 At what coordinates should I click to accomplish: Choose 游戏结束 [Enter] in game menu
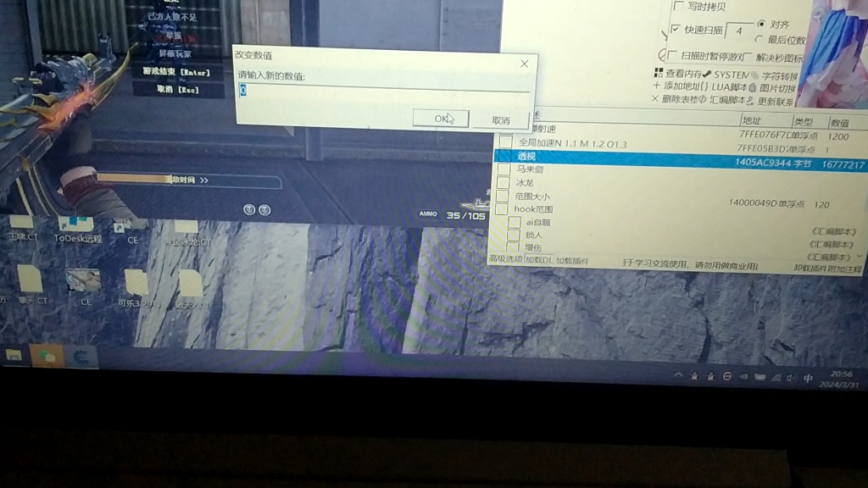[x=176, y=72]
